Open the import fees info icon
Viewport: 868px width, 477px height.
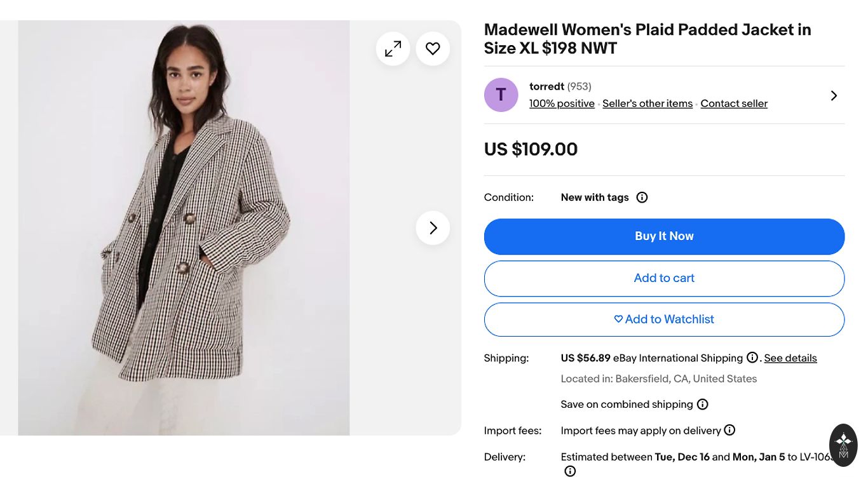coord(729,430)
